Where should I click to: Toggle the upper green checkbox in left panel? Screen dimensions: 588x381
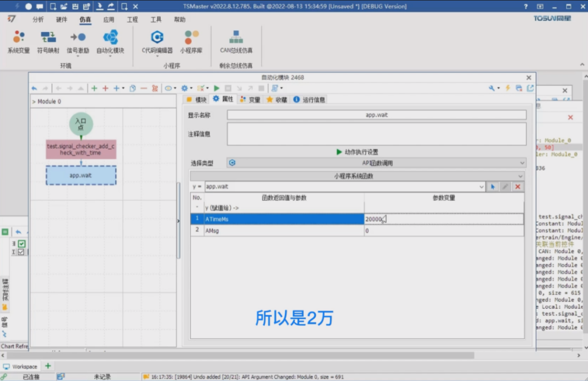[x=22, y=244]
